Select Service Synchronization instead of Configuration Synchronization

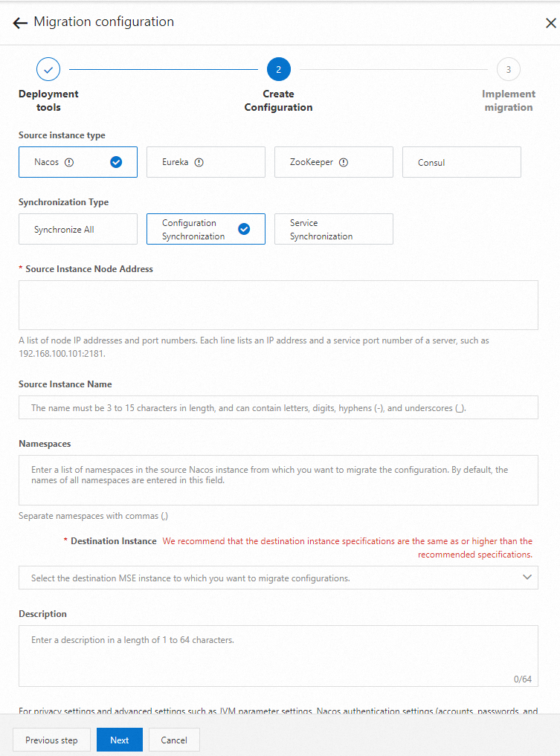pyautogui.click(x=333, y=228)
